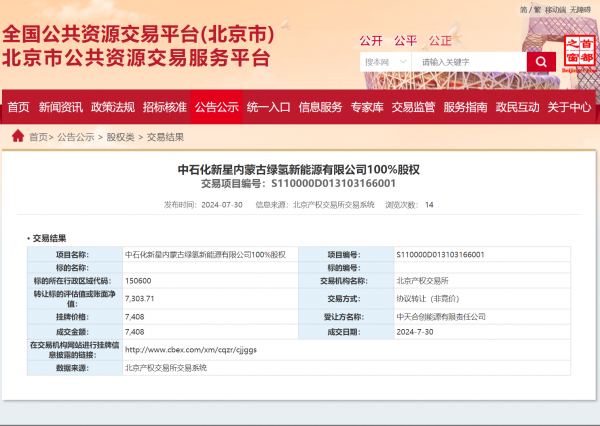Click the 协议转让（非竞价）transaction method cell
The image size is (600, 426).
(x=482, y=299)
